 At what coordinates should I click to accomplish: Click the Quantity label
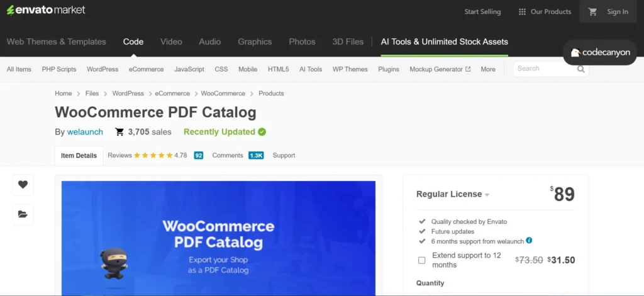point(430,283)
